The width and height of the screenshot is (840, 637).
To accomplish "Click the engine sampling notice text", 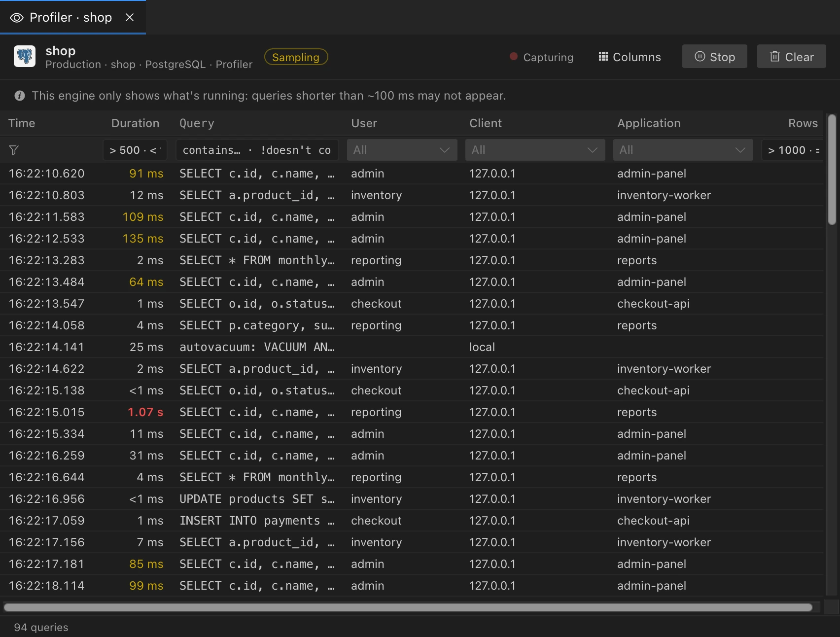I will (269, 96).
